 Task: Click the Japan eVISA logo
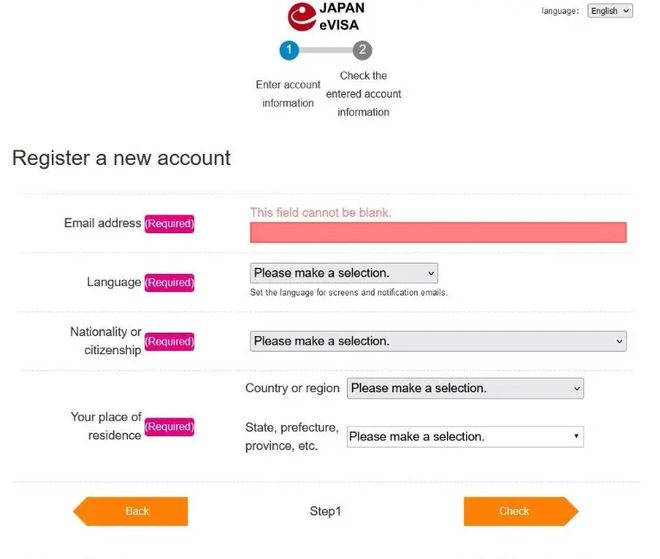326,16
